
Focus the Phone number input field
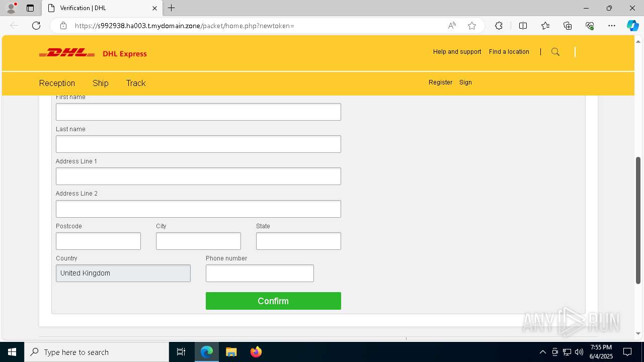[x=260, y=273]
